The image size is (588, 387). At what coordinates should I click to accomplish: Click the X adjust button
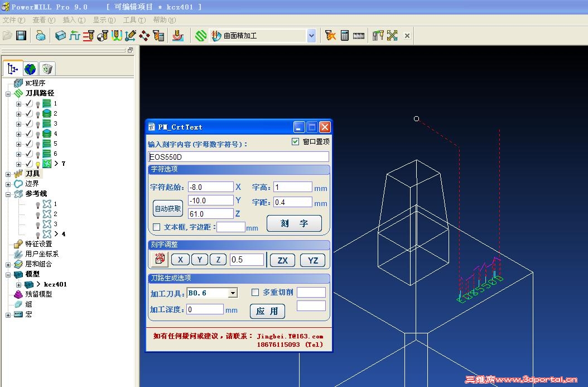click(180, 260)
